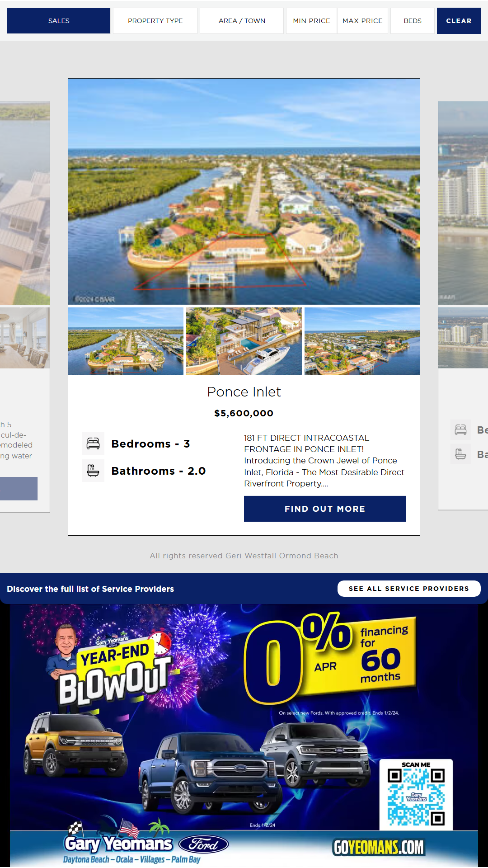
Task: Select the third waterfront thumbnail
Action: [362, 341]
